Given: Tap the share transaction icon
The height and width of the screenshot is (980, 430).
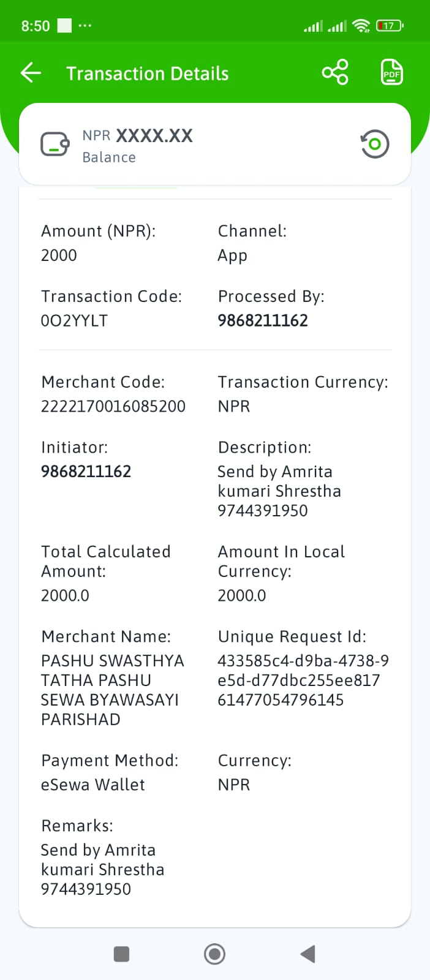Looking at the screenshot, I should (335, 72).
